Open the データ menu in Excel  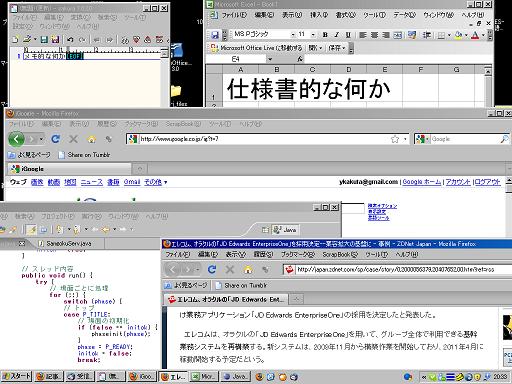pos(405,15)
